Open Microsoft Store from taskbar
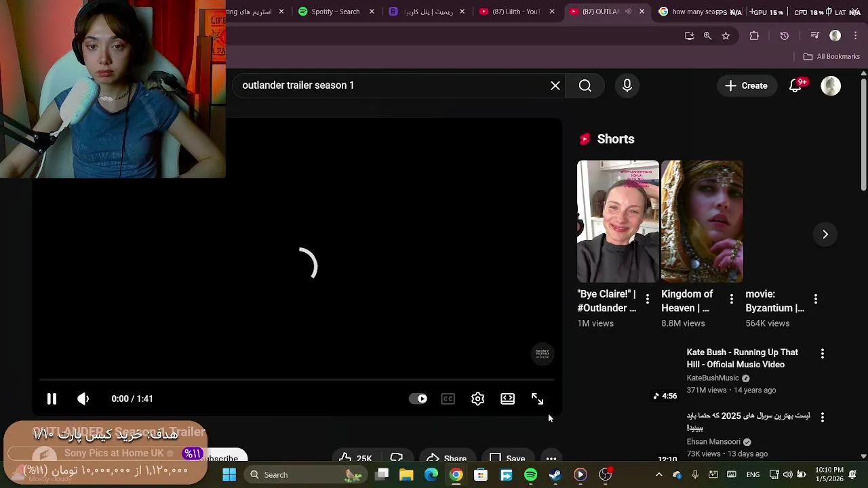The image size is (868, 488). 481,474
